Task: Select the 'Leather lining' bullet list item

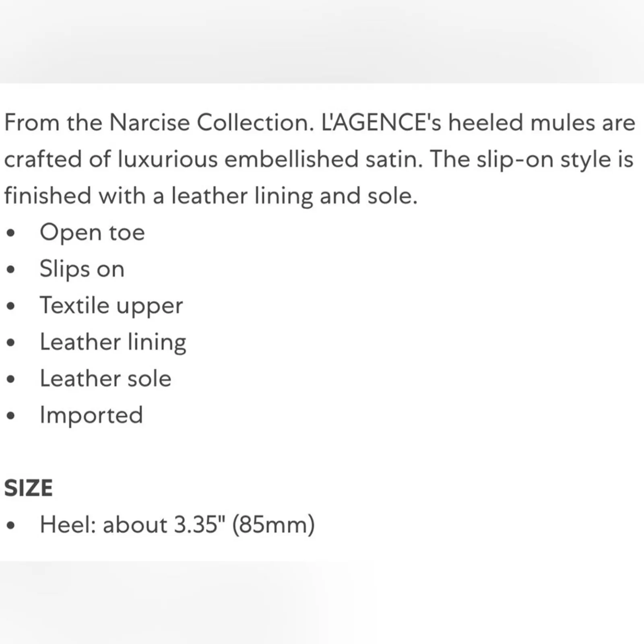Action: pyautogui.click(x=113, y=342)
